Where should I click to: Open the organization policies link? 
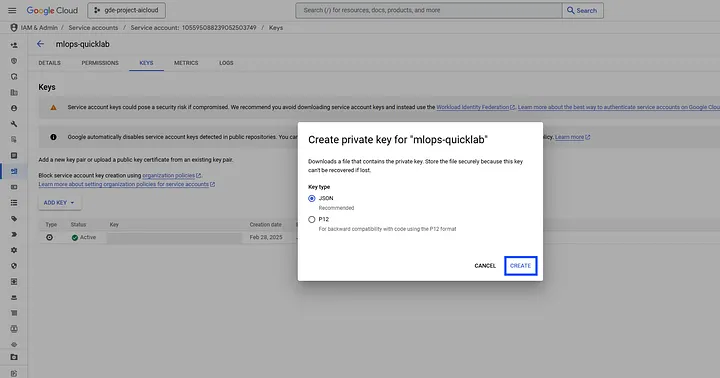point(169,175)
